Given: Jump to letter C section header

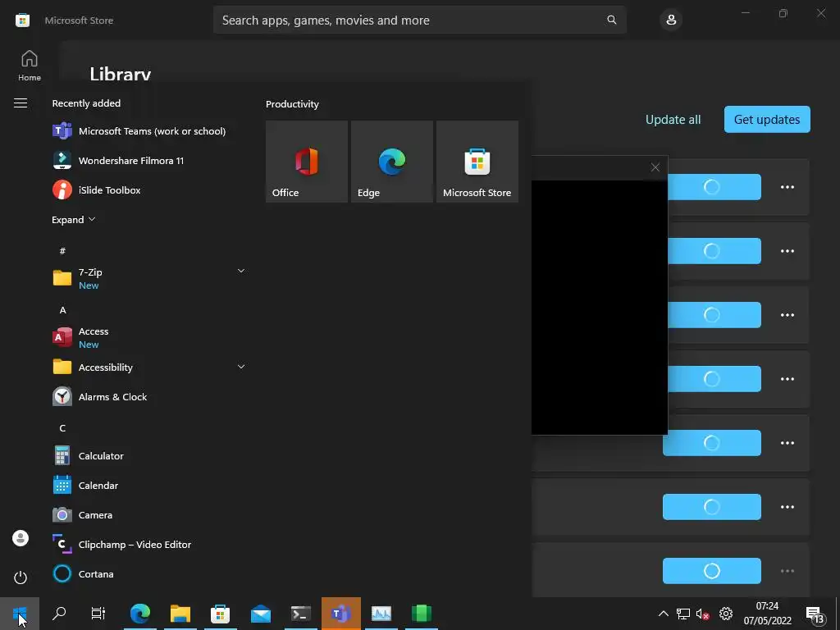Looking at the screenshot, I should 62,428.
